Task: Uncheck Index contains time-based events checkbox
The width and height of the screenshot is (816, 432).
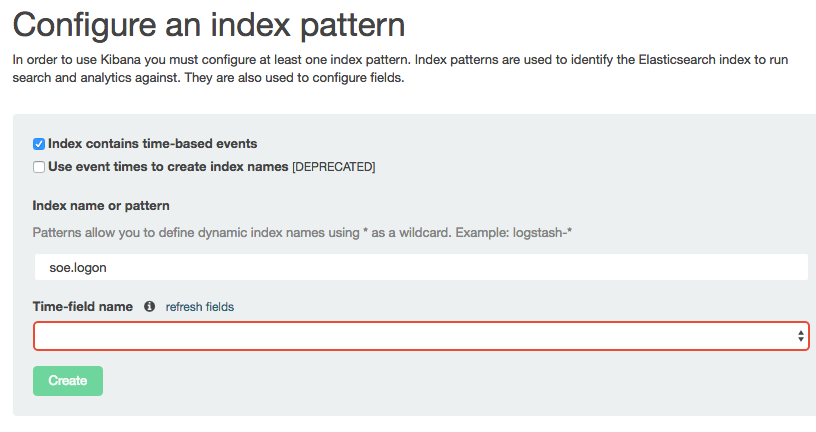Action: click(x=39, y=144)
